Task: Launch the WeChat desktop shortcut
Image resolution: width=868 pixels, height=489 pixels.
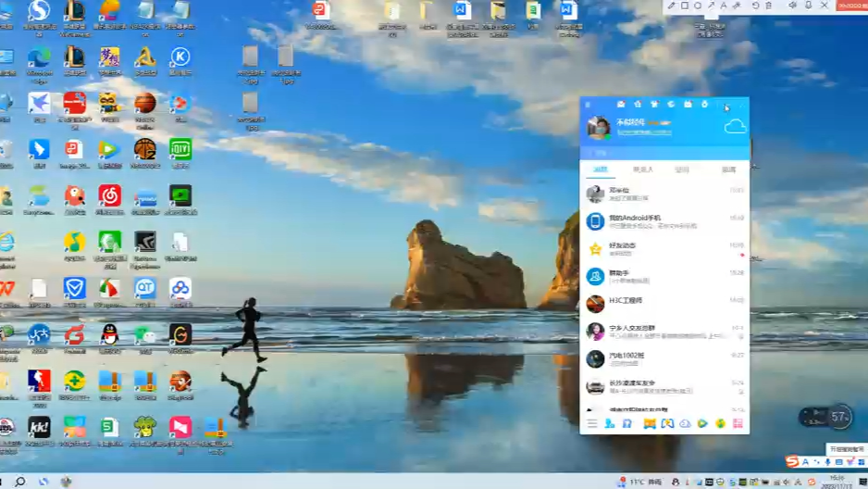Action: click(145, 335)
